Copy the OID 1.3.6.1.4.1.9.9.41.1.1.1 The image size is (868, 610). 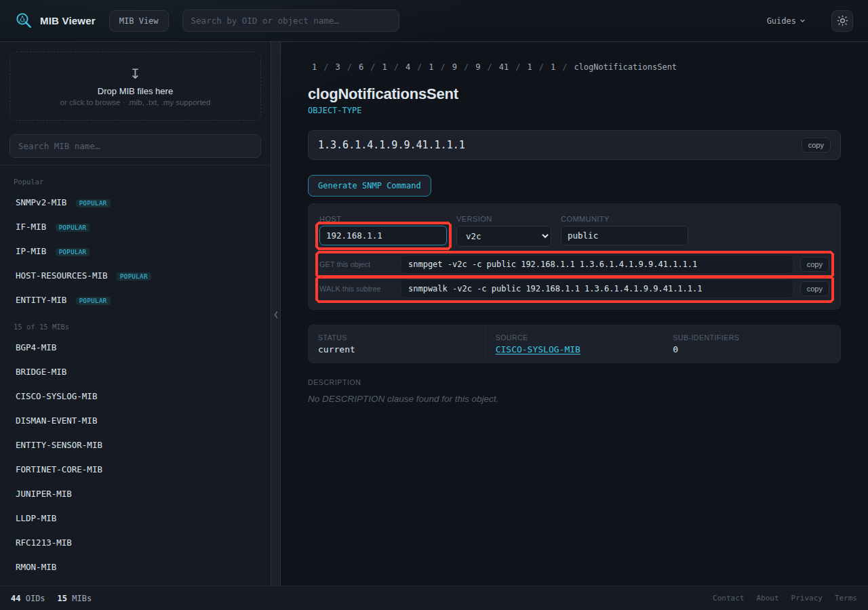click(x=816, y=145)
